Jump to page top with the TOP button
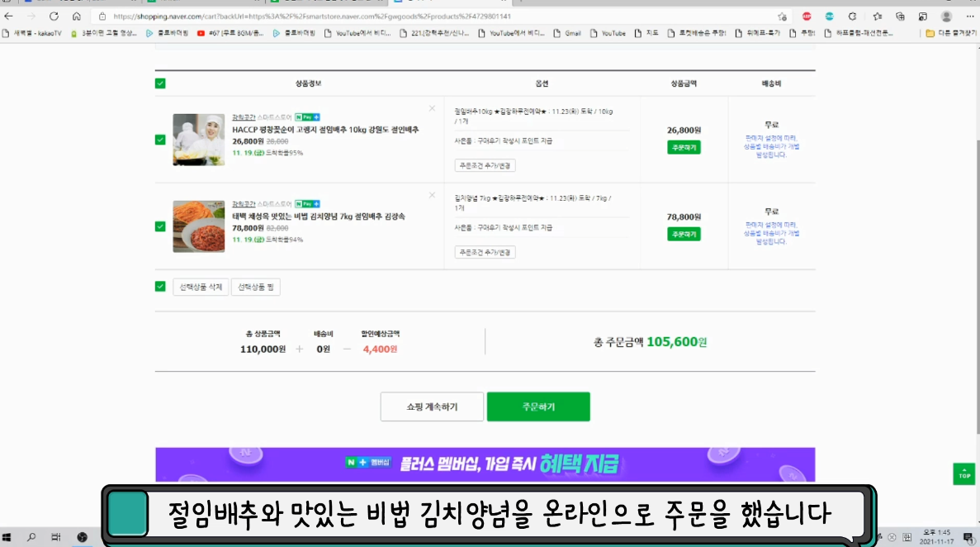This screenshot has width=980, height=547. click(963, 473)
